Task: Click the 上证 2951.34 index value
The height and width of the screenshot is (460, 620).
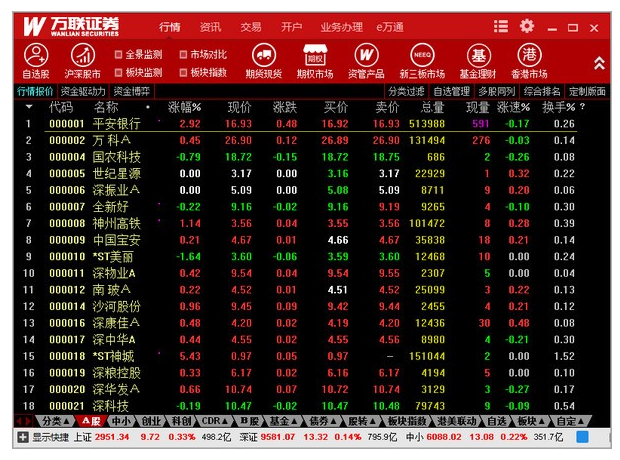Action: point(112,437)
